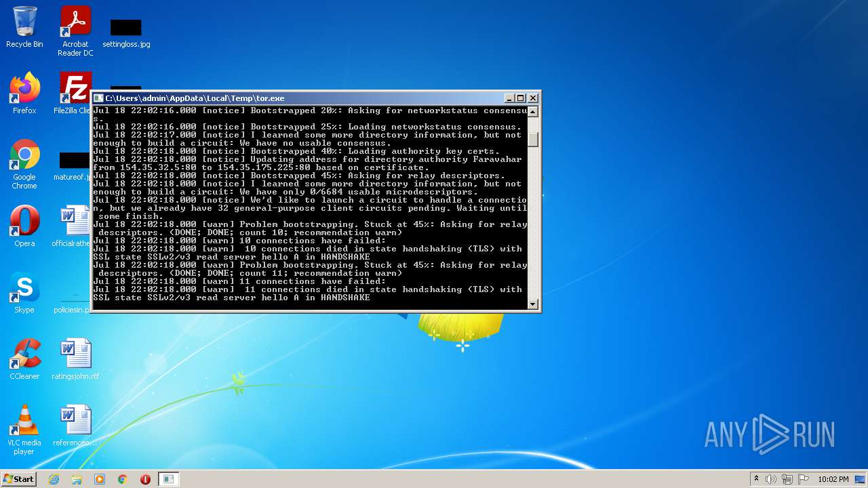The image size is (868, 488).
Task: Open the 10:02 PM taskbar clock
Action: click(x=833, y=479)
